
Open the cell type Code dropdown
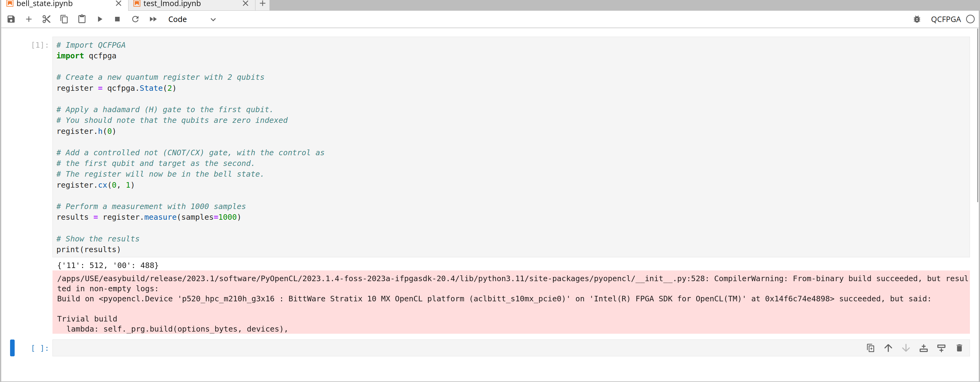click(x=192, y=19)
